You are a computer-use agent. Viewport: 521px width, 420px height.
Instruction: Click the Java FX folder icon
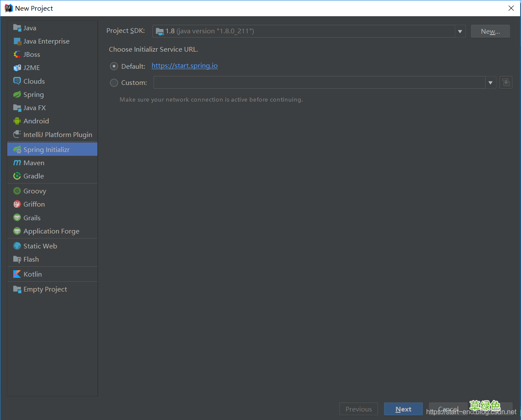tap(17, 108)
